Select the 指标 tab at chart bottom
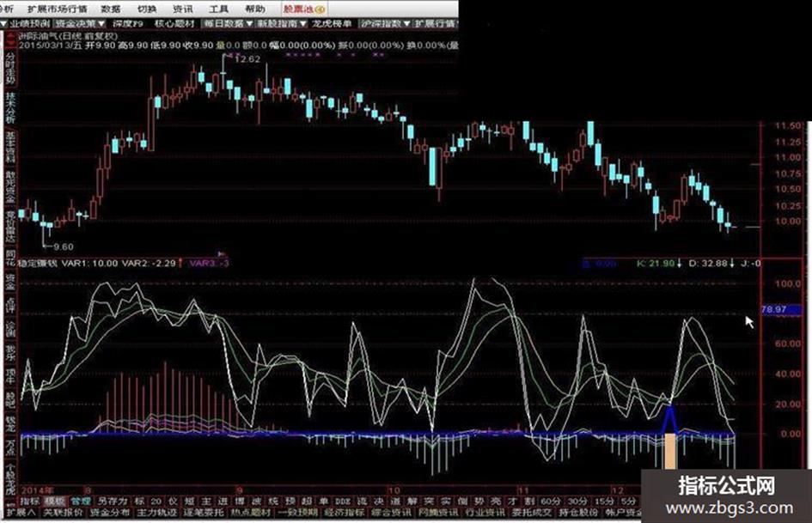The image size is (812, 523). [x=29, y=501]
